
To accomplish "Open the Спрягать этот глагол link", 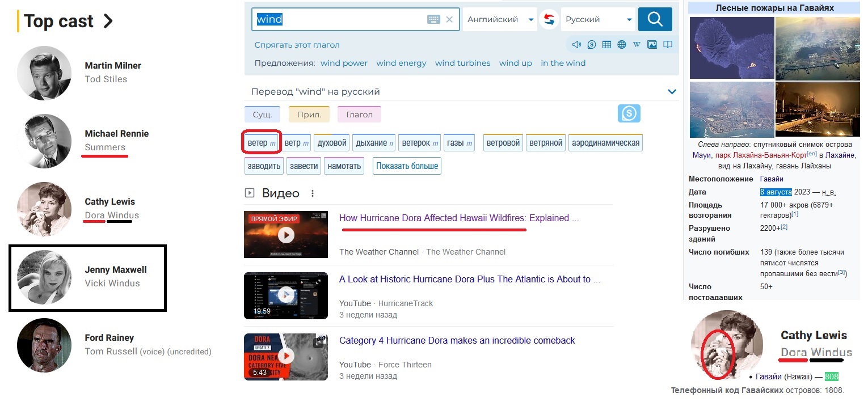I will point(297,45).
